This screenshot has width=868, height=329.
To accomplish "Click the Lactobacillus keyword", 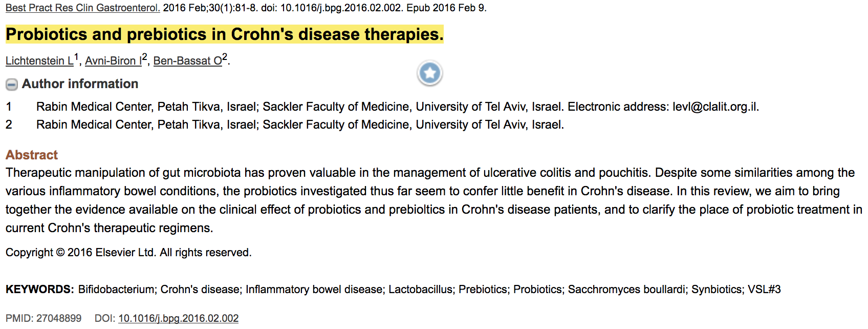I will (421, 290).
